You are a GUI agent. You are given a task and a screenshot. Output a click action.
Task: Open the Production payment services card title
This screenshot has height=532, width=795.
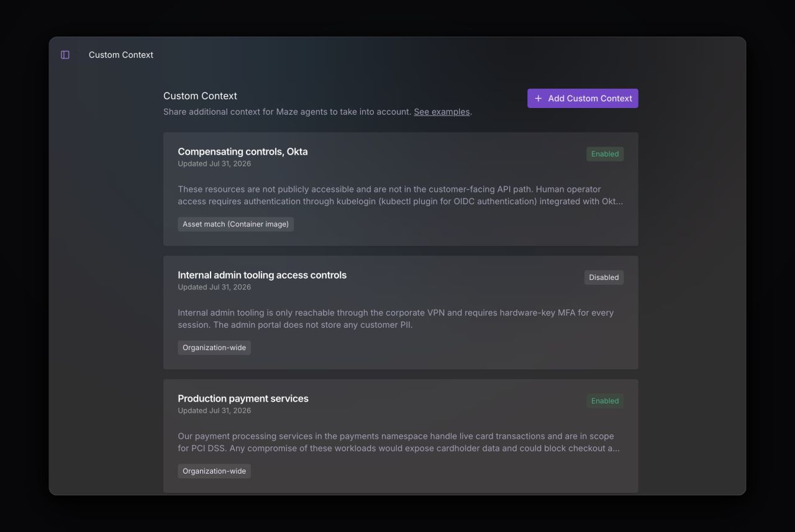tap(243, 399)
